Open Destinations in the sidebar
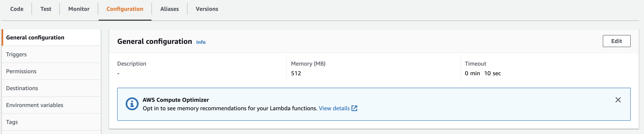Viewport: 644px width, 134px height. tap(52, 88)
